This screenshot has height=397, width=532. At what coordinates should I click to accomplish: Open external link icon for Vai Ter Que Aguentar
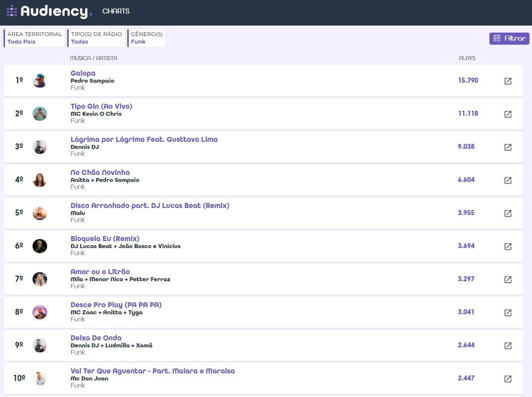pos(507,378)
